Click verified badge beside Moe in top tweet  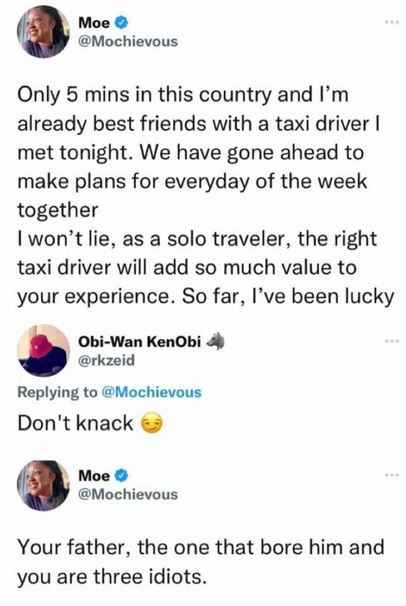click(121, 23)
